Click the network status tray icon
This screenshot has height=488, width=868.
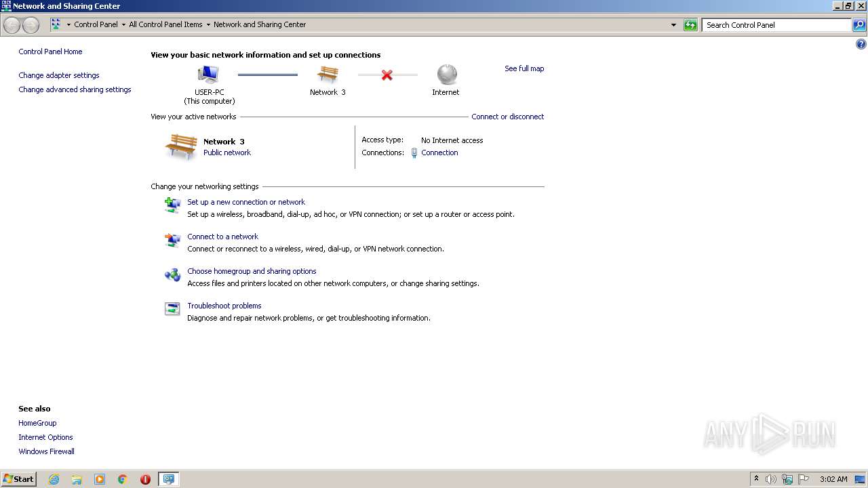pyautogui.click(x=787, y=479)
